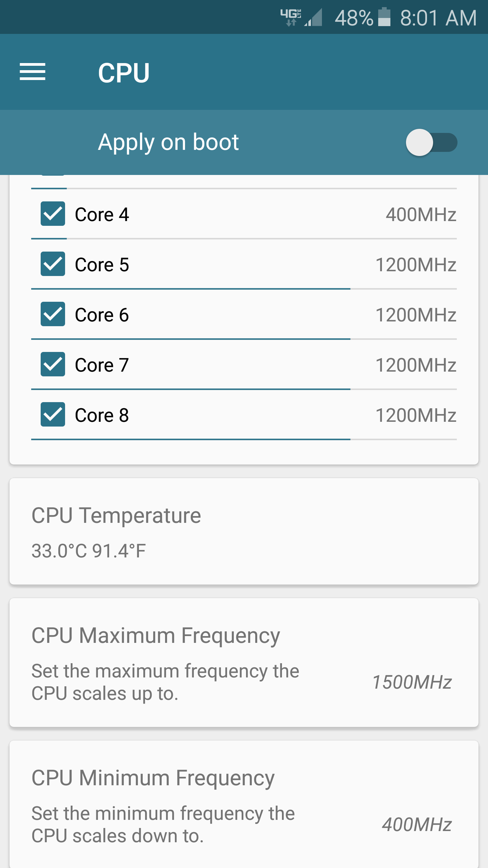The image size is (488, 868).
Task: Disable Core 6 via its checkbox
Action: point(53,314)
